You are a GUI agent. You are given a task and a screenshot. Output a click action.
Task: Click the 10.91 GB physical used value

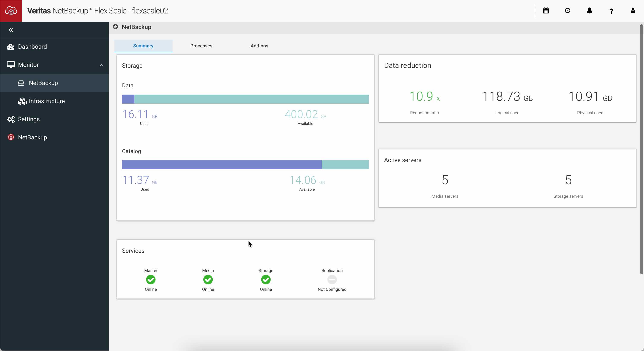[590, 97]
